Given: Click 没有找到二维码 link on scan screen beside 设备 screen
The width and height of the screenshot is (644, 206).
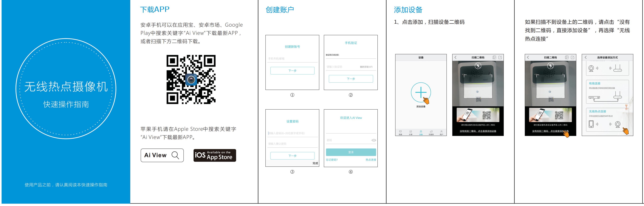Looking at the screenshot, I should [x=478, y=131].
